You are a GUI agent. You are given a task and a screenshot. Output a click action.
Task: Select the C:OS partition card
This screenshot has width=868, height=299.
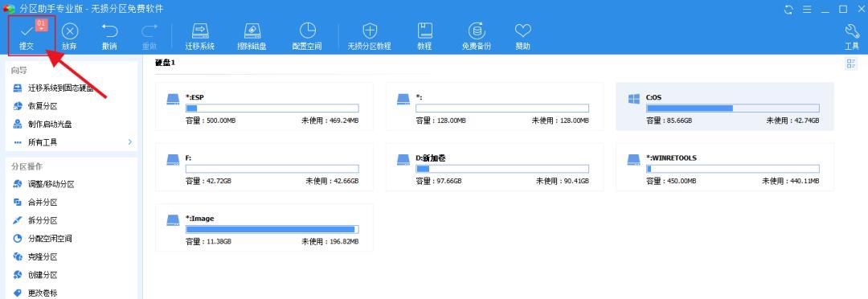725,106
